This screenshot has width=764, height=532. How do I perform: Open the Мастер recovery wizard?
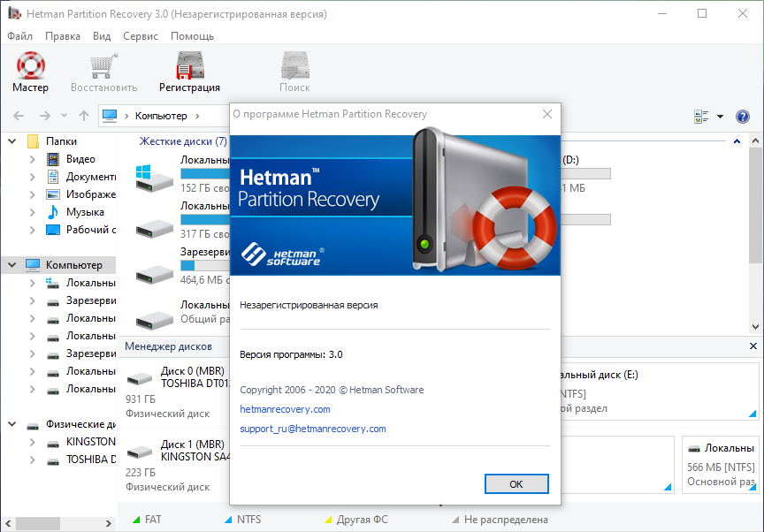click(30, 72)
